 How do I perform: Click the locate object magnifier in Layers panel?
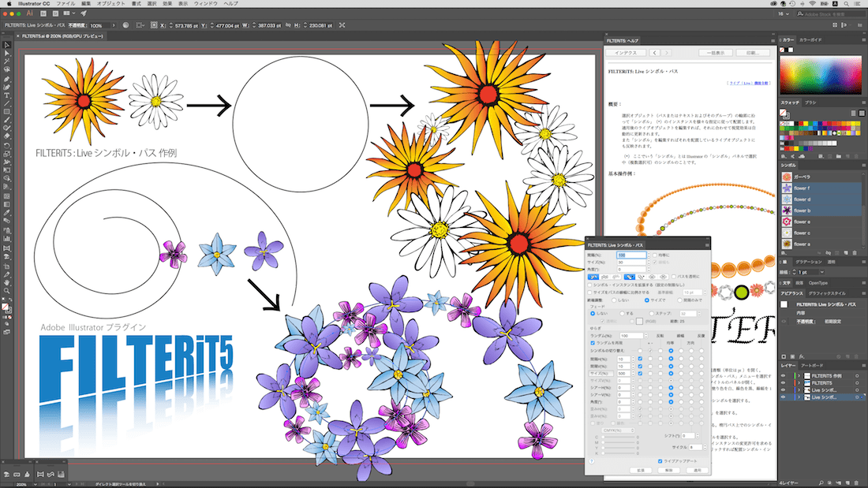click(x=821, y=483)
